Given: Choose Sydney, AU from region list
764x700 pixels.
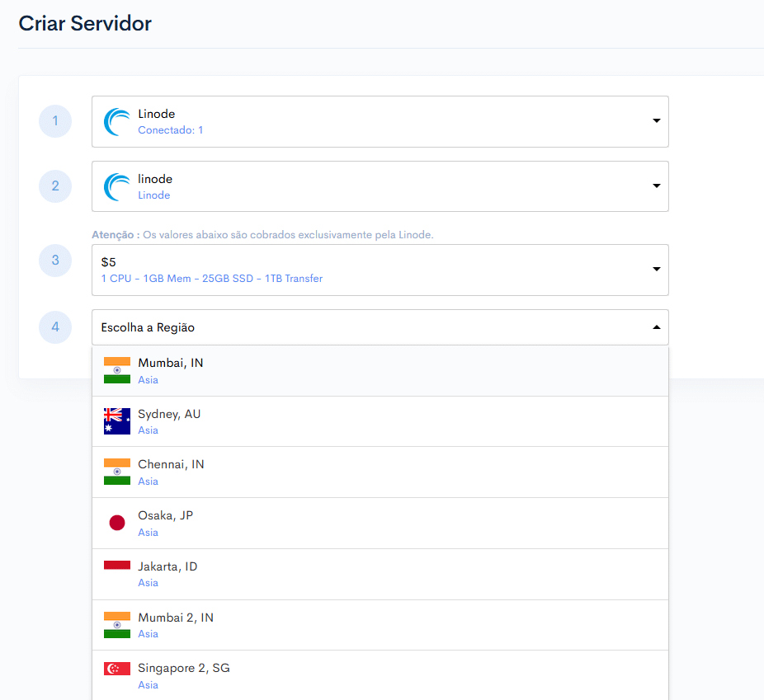Looking at the screenshot, I should pyautogui.click(x=380, y=421).
